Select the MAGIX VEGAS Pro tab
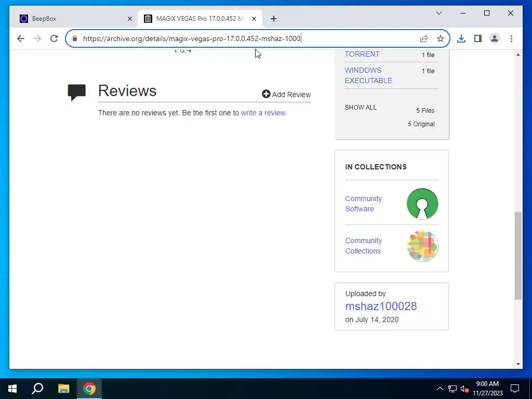This screenshot has height=399, width=532. [x=200, y=19]
